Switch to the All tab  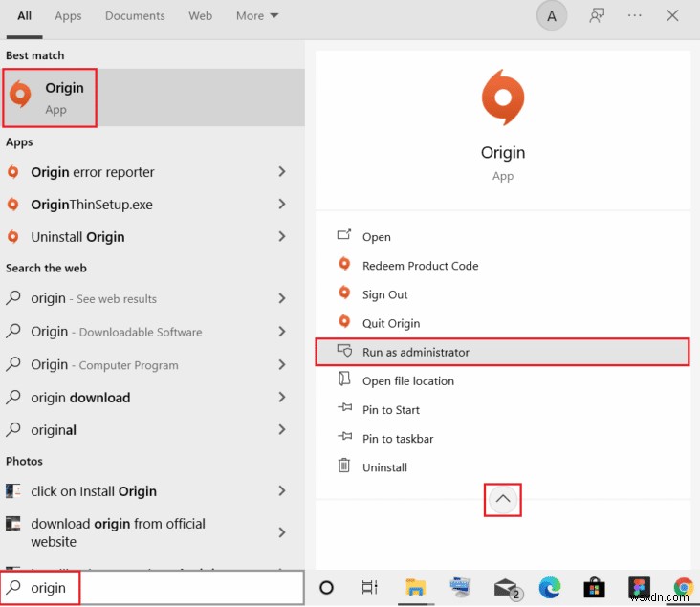[x=24, y=16]
